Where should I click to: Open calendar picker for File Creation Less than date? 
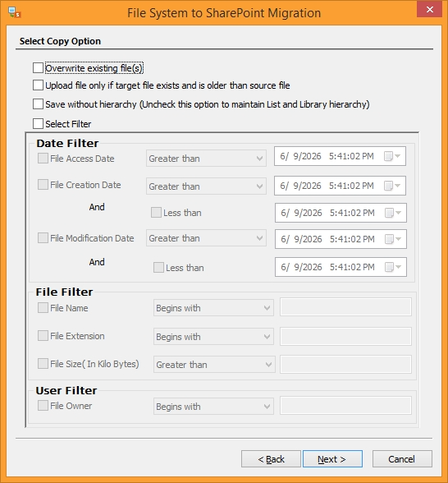pos(393,213)
